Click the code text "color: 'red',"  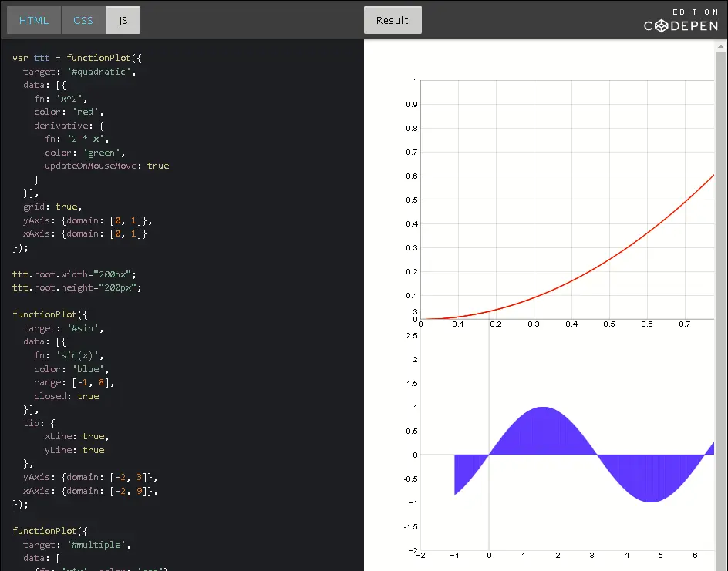tap(69, 112)
